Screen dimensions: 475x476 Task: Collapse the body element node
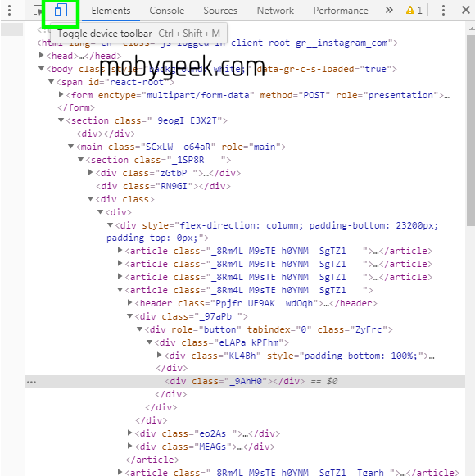42,68
